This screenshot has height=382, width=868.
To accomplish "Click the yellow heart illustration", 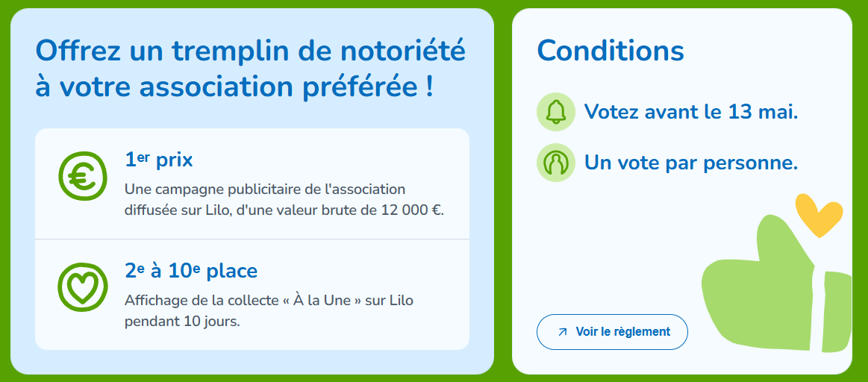I will [x=818, y=215].
